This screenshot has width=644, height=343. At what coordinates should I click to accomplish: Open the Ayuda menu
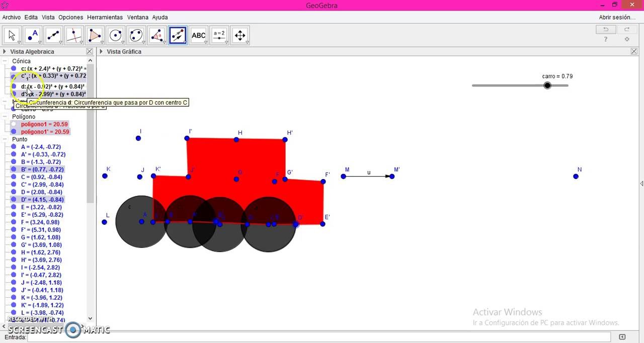[160, 17]
